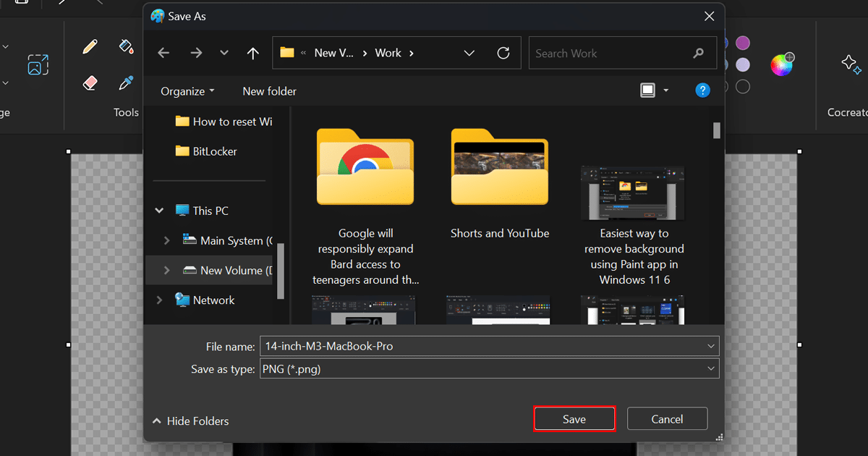Select the Color picker eyedropper tool

pyautogui.click(x=126, y=83)
